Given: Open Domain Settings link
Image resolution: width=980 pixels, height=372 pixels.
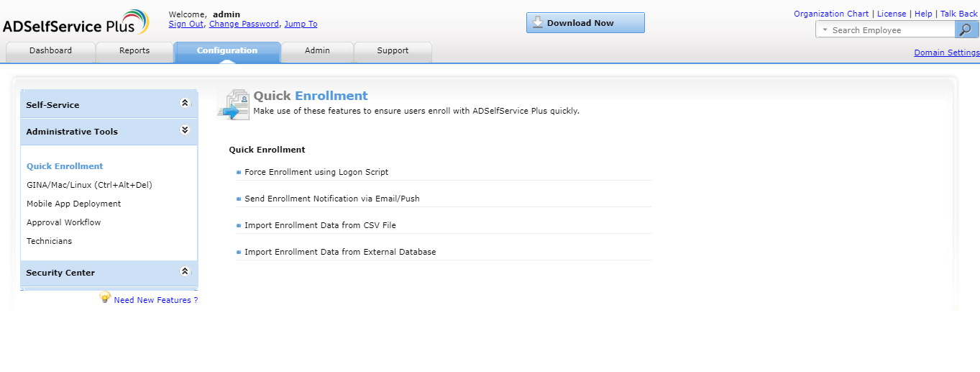Looking at the screenshot, I should tap(947, 53).
